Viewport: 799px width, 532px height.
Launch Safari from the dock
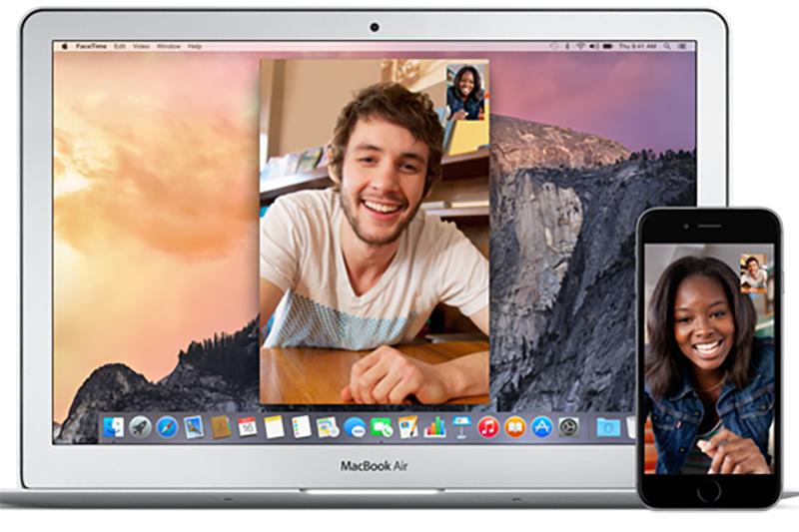coord(167,427)
